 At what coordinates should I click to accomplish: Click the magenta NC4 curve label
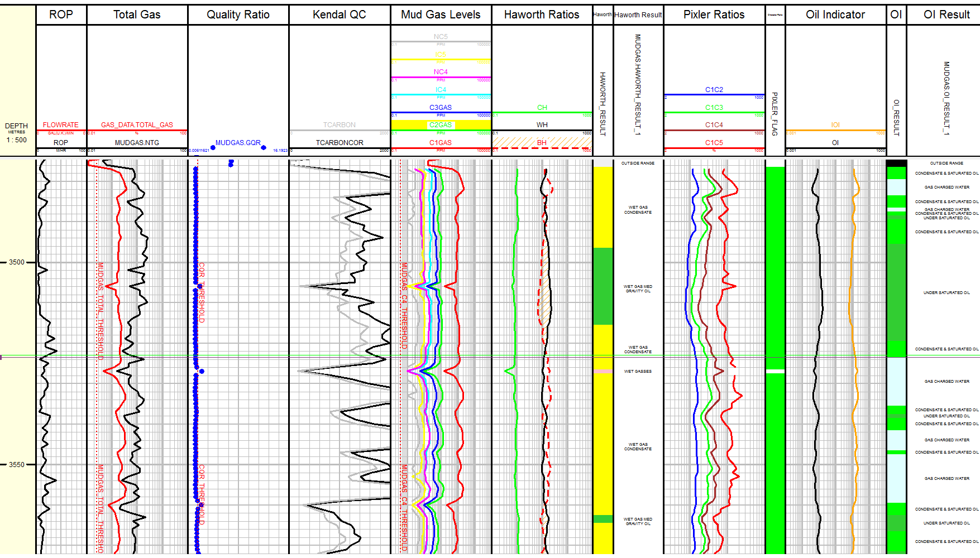point(441,72)
